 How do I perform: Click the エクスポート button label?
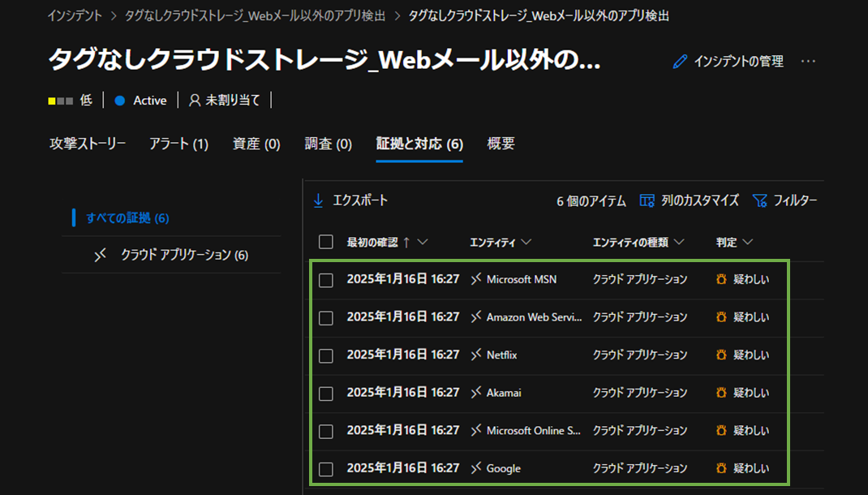tap(360, 200)
